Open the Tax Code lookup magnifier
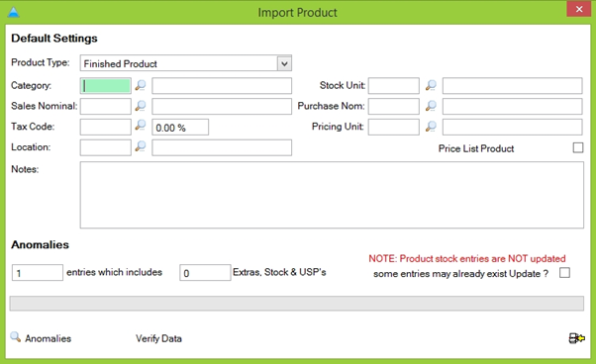The width and height of the screenshot is (596, 364). (141, 126)
